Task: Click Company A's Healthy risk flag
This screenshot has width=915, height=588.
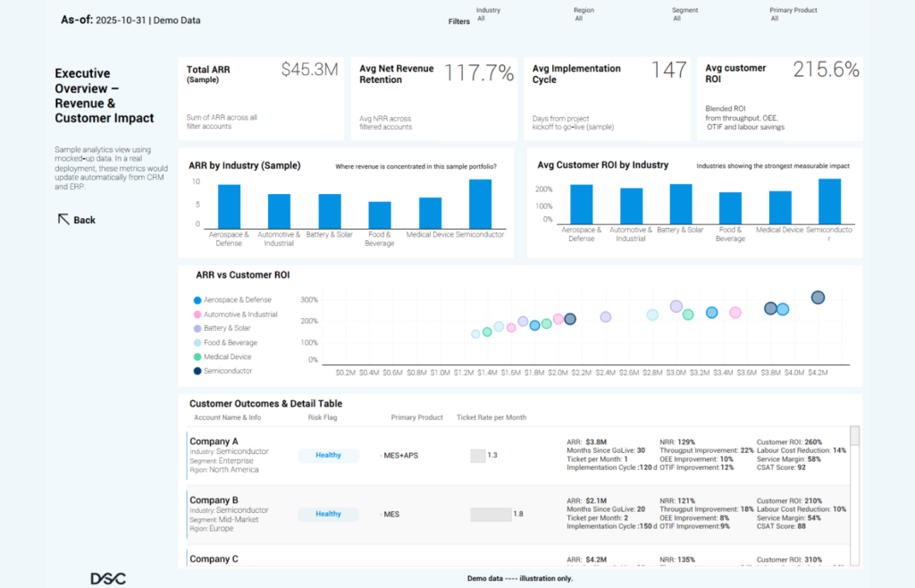Action: click(x=328, y=455)
